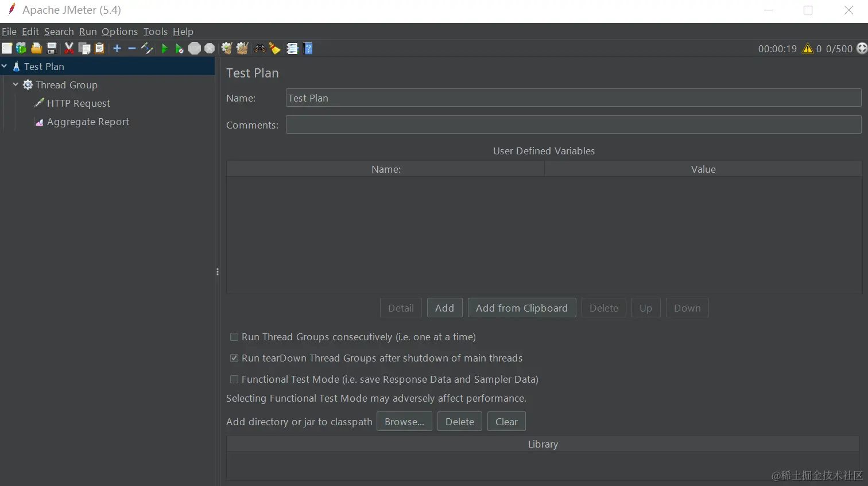
Task: Toggle Run Thread Groups consecutively checkbox
Action: (x=234, y=337)
